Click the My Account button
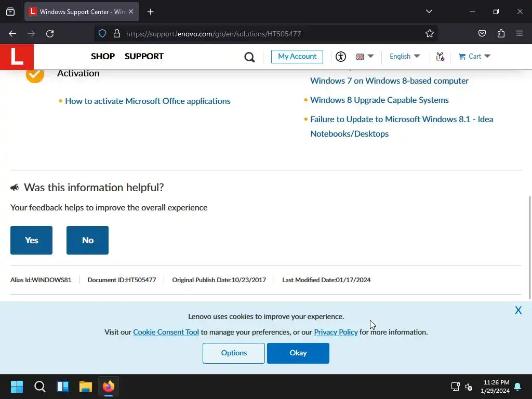532x399 pixels. click(x=297, y=56)
